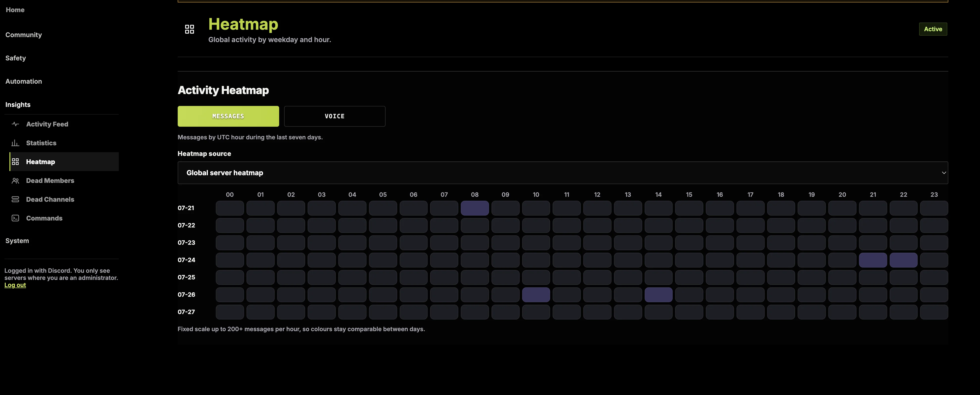
Task: Click the dropdown chevron on Global server heatmap
Action: [x=944, y=173]
